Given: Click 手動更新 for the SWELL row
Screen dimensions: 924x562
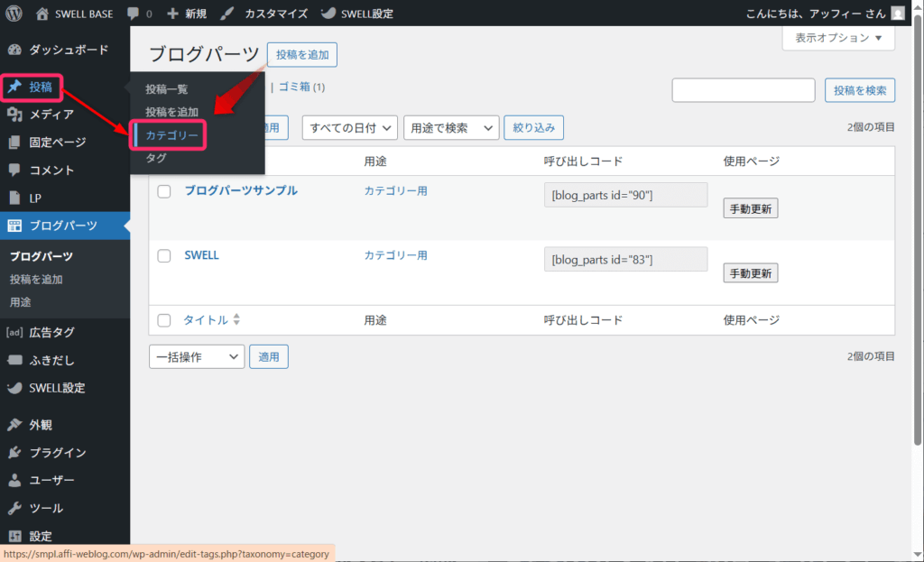Looking at the screenshot, I should pyautogui.click(x=751, y=272).
